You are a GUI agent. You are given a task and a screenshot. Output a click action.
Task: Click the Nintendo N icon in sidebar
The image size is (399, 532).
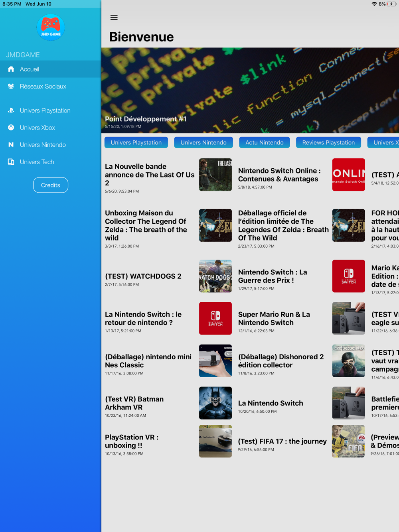pos(11,145)
